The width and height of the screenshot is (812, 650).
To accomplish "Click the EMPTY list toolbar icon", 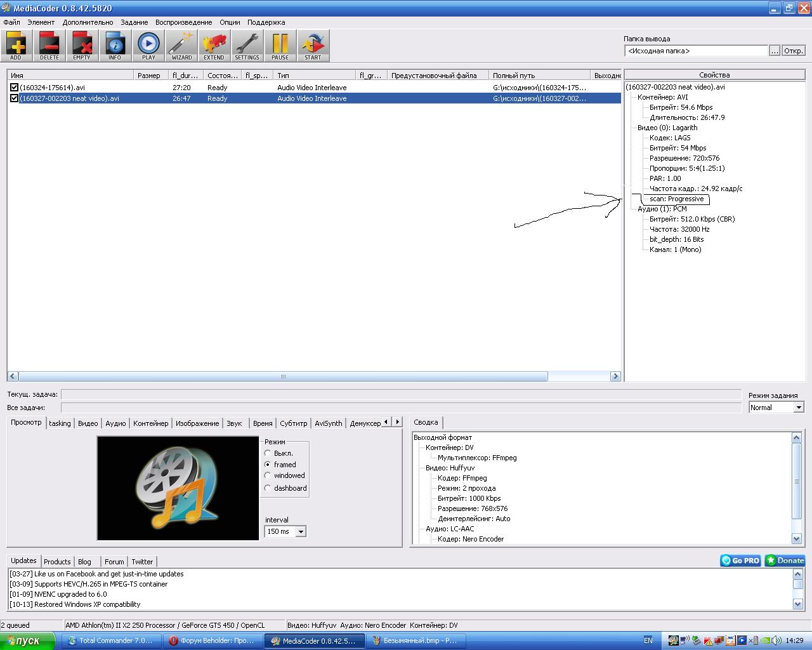I will (x=82, y=46).
